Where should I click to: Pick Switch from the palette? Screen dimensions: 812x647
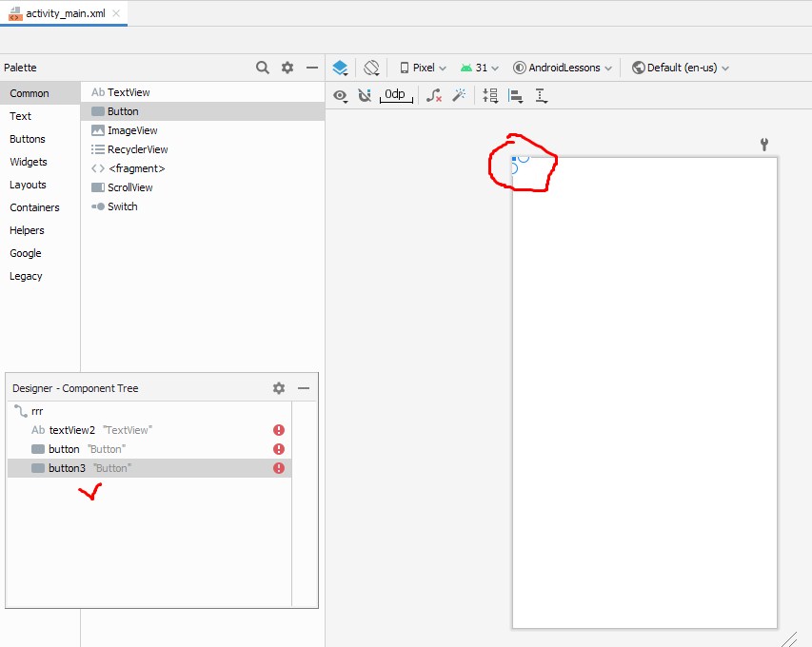click(203, 206)
